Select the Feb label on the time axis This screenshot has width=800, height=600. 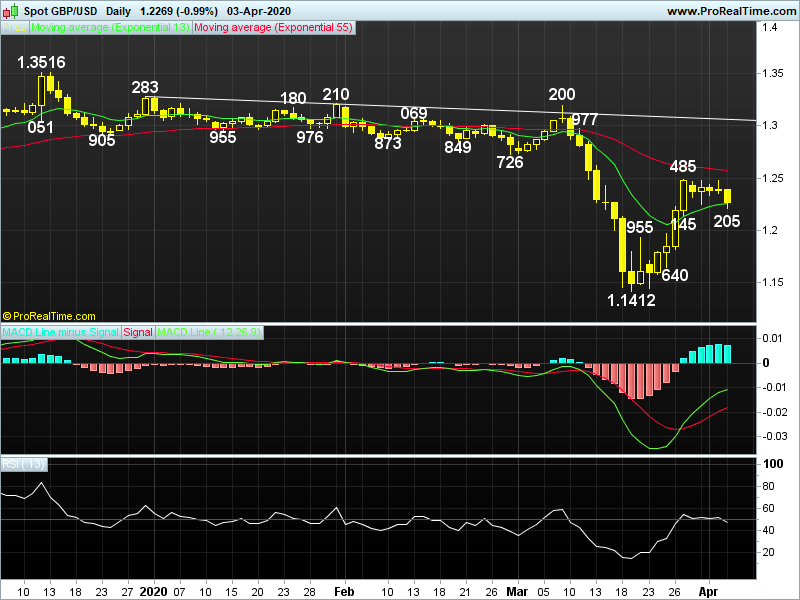(343, 592)
